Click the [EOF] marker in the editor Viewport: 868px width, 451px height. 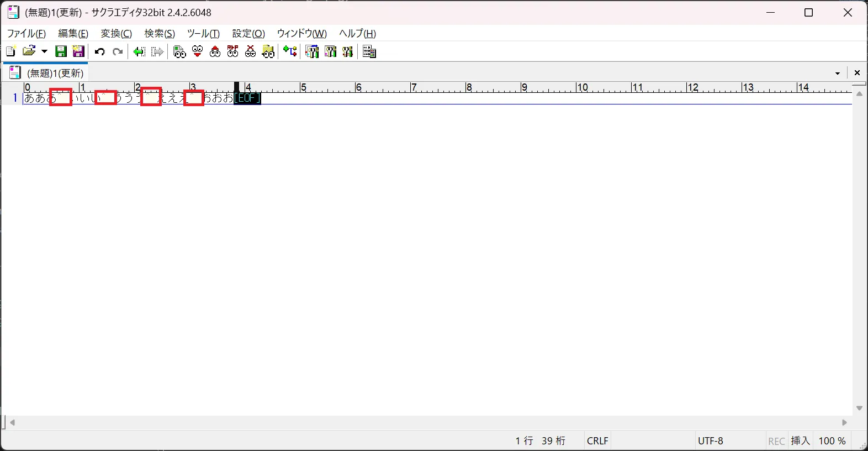click(x=247, y=98)
